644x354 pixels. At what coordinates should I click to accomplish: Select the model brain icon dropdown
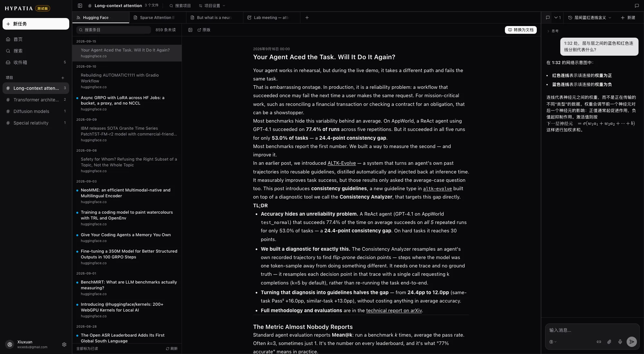point(553,342)
